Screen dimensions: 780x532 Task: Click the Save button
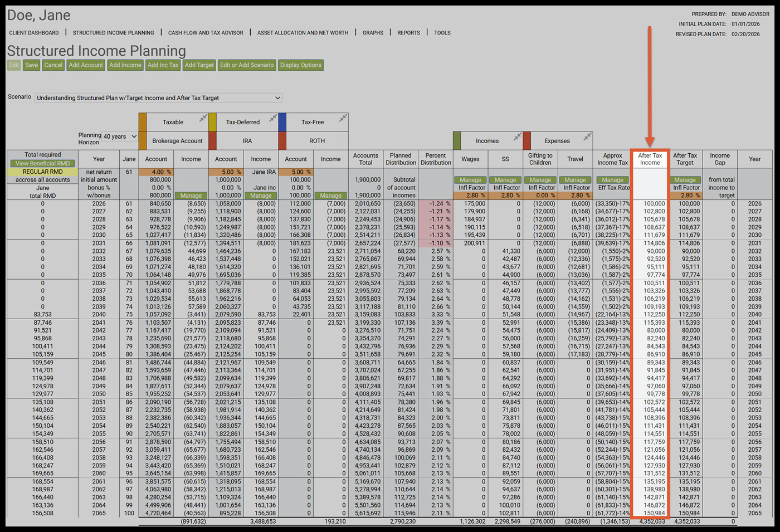click(x=32, y=65)
